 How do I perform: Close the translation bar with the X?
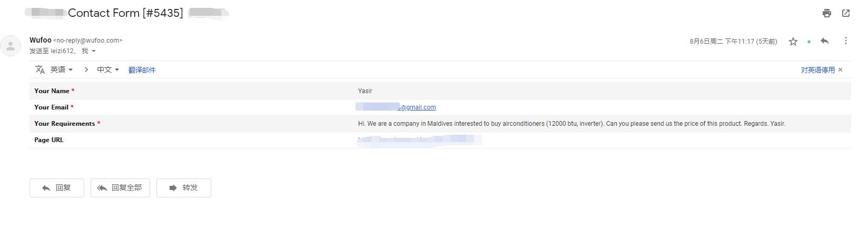(841, 70)
